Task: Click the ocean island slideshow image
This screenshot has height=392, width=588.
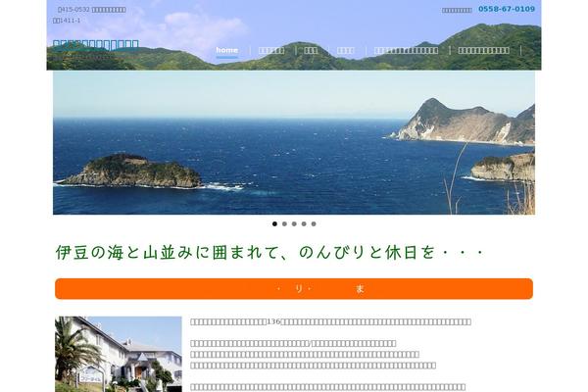Action: [294, 142]
